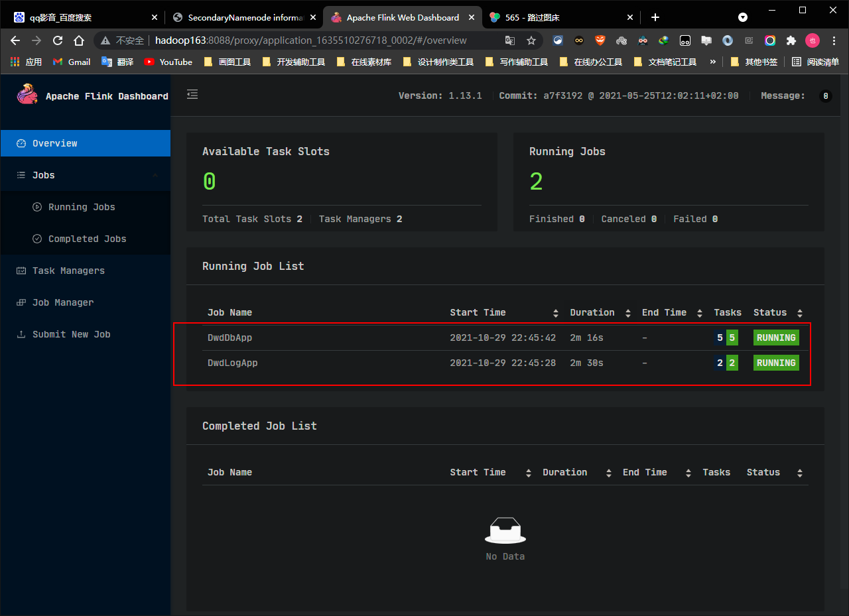The height and width of the screenshot is (616, 849).
Task: Open Running Jobs in the sidebar
Action: pyautogui.click(x=85, y=207)
